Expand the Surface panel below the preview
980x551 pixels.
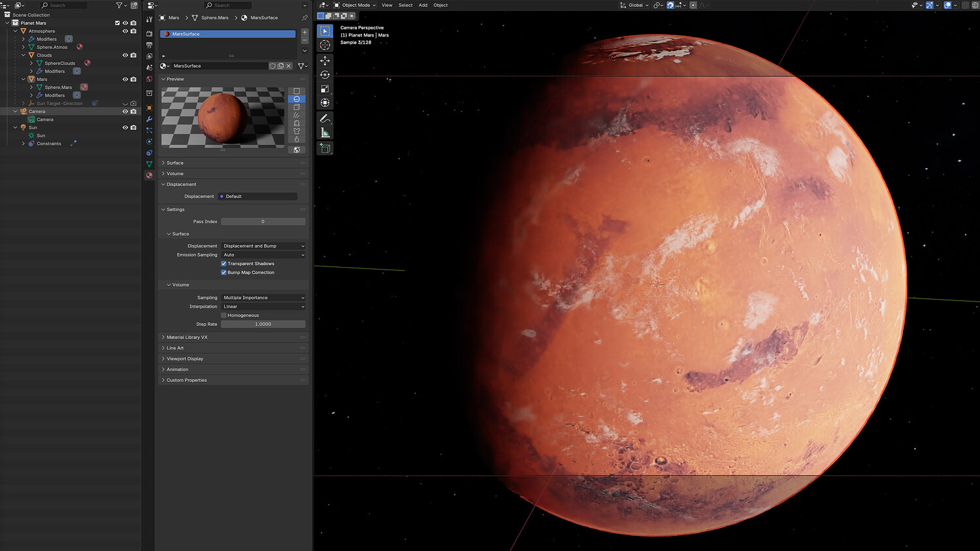click(x=174, y=163)
